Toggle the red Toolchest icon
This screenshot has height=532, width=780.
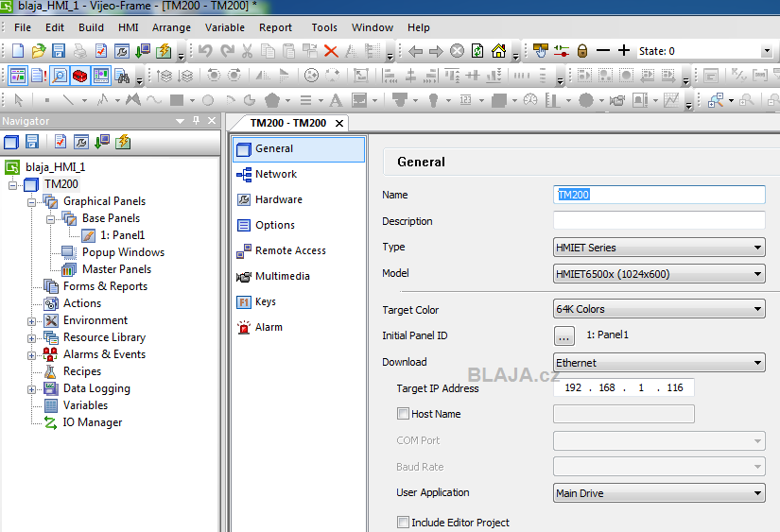click(x=79, y=76)
